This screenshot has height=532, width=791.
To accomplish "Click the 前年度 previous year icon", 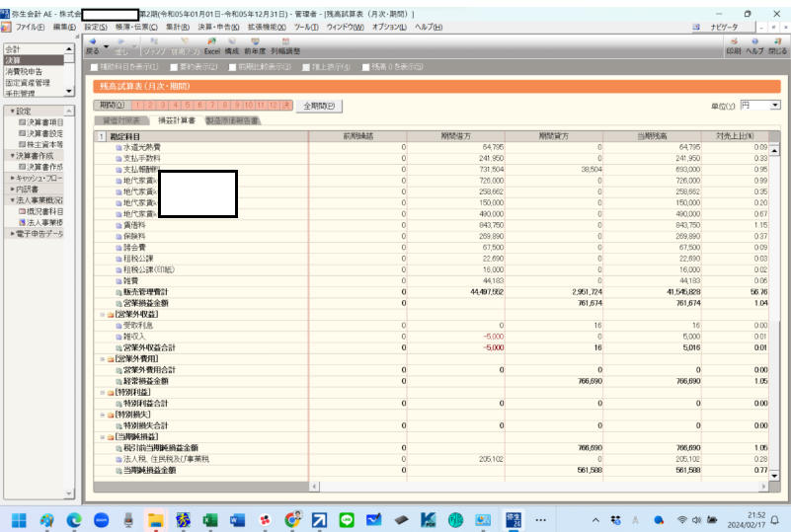I will (255, 44).
